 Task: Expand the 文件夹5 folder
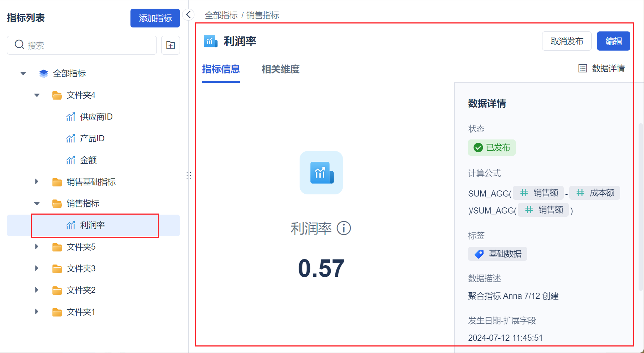(37, 247)
